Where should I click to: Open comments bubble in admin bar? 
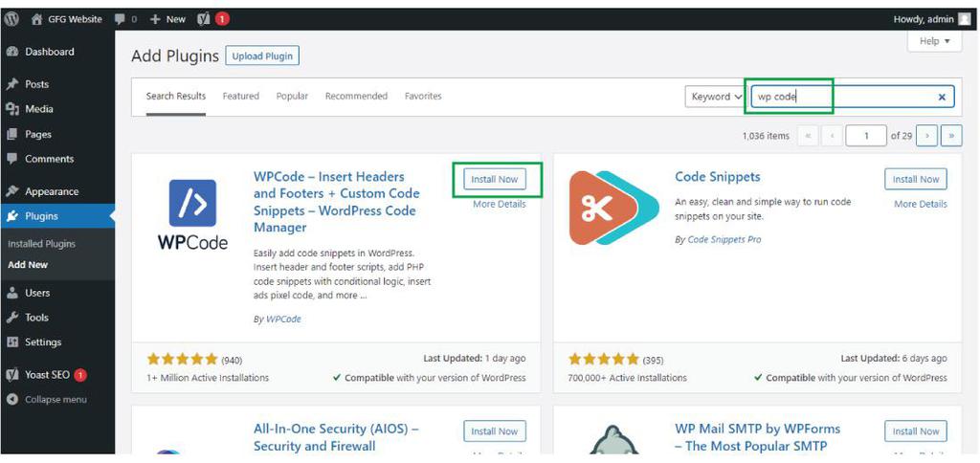pos(125,19)
